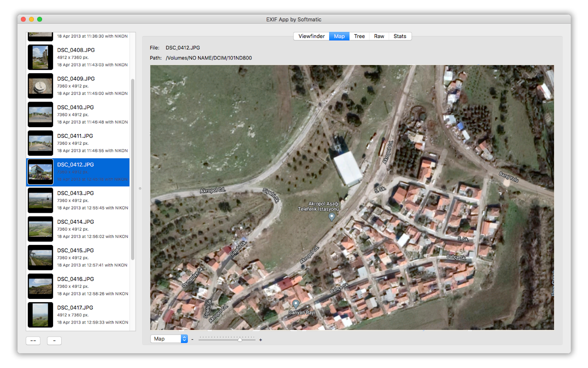
Task: Open the Tree tab
Action: click(x=359, y=36)
